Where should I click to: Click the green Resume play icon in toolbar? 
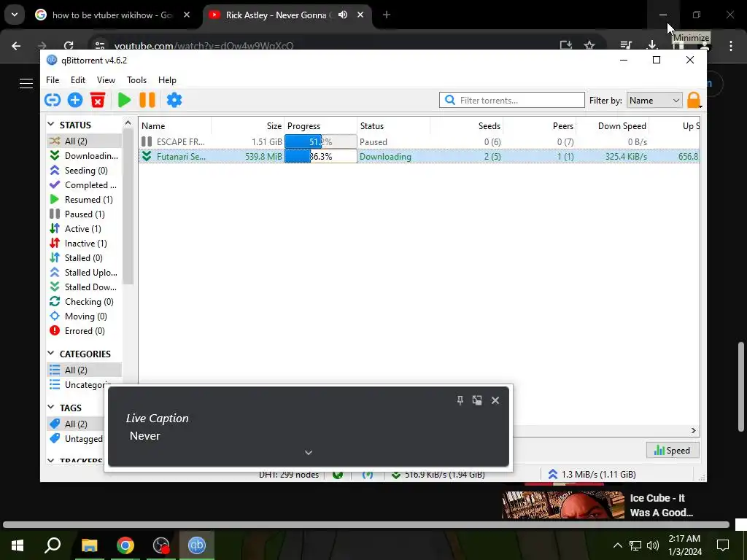tap(124, 100)
